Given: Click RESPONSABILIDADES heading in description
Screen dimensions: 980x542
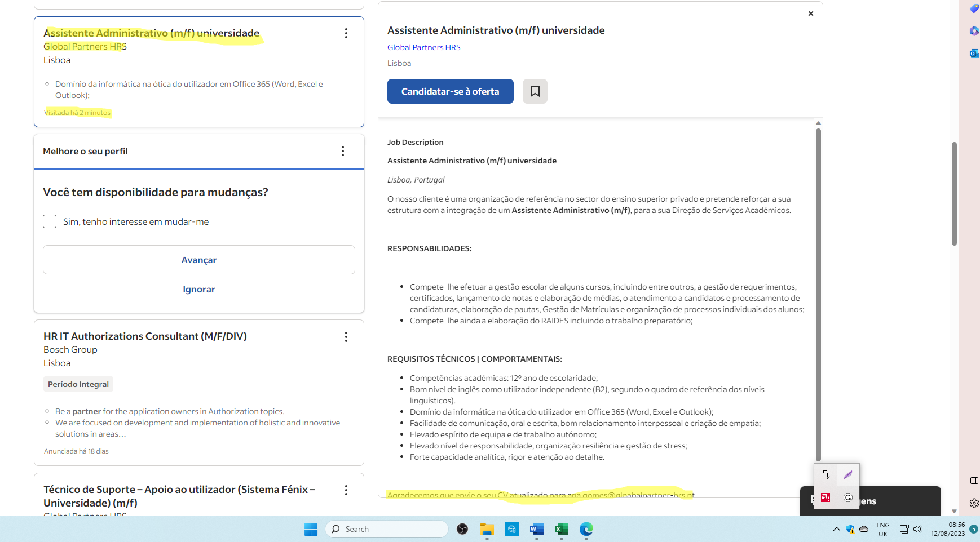Looking at the screenshot, I should (430, 248).
